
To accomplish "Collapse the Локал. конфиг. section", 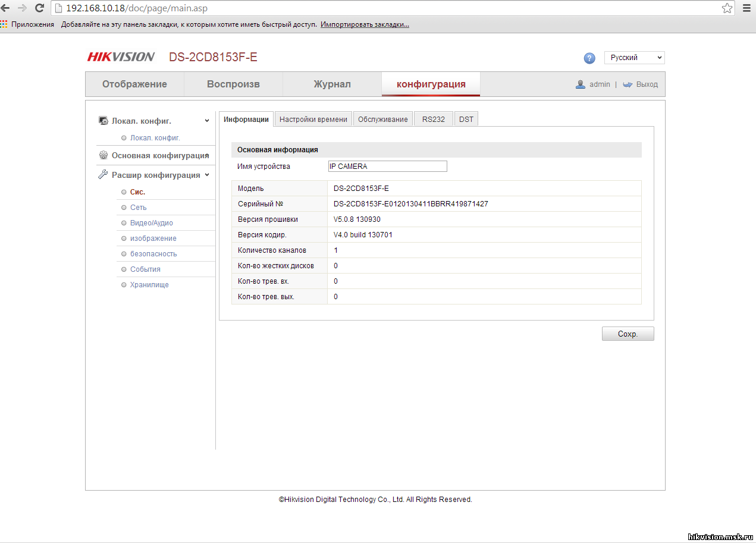I will pyautogui.click(x=207, y=121).
